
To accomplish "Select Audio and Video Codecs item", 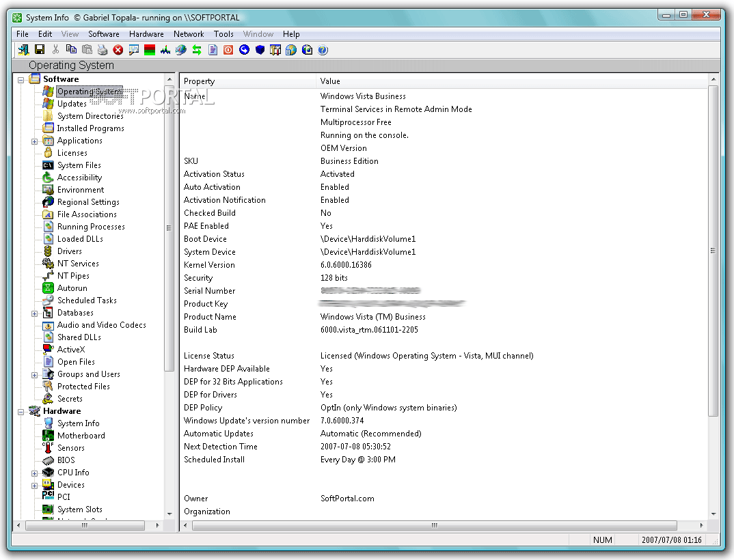I will click(x=102, y=324).
